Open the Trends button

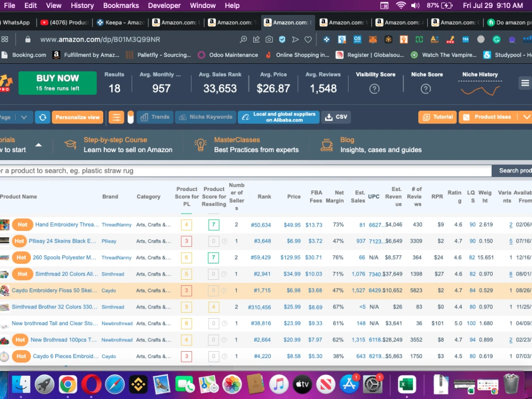(x=155, y=117)
